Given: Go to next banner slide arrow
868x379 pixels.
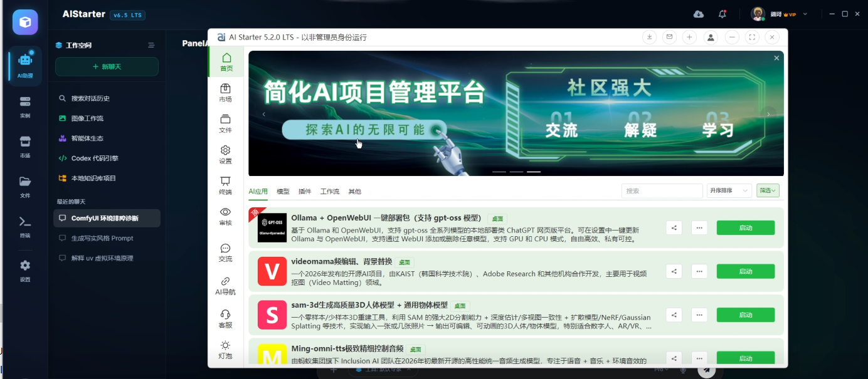Looking at the screenshot, I should (768, 114).
